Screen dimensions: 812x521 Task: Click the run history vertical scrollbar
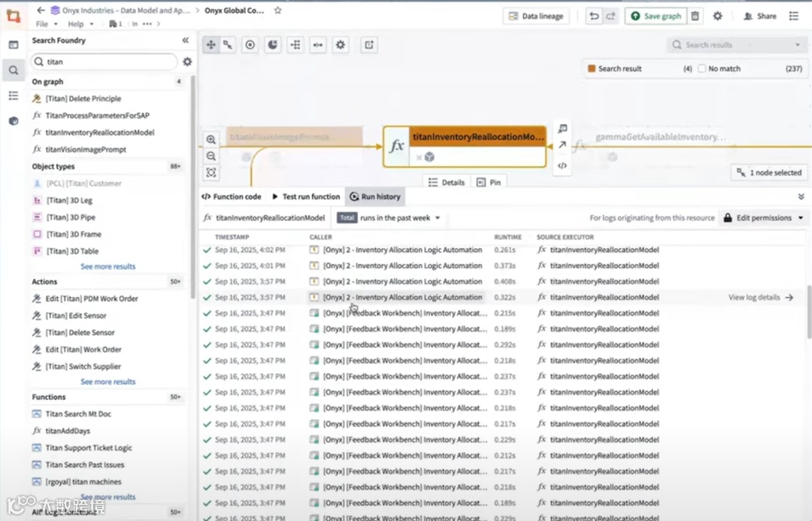809,310
